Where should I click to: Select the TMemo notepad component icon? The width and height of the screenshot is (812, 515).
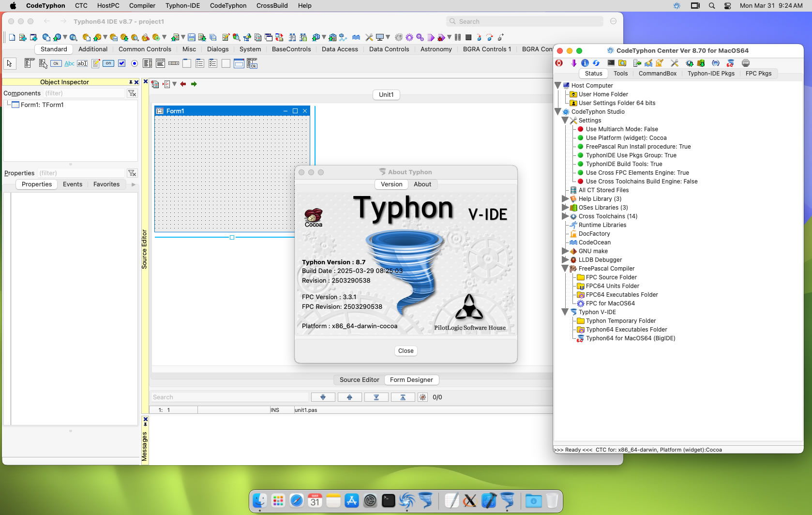(x=95, y=63)
